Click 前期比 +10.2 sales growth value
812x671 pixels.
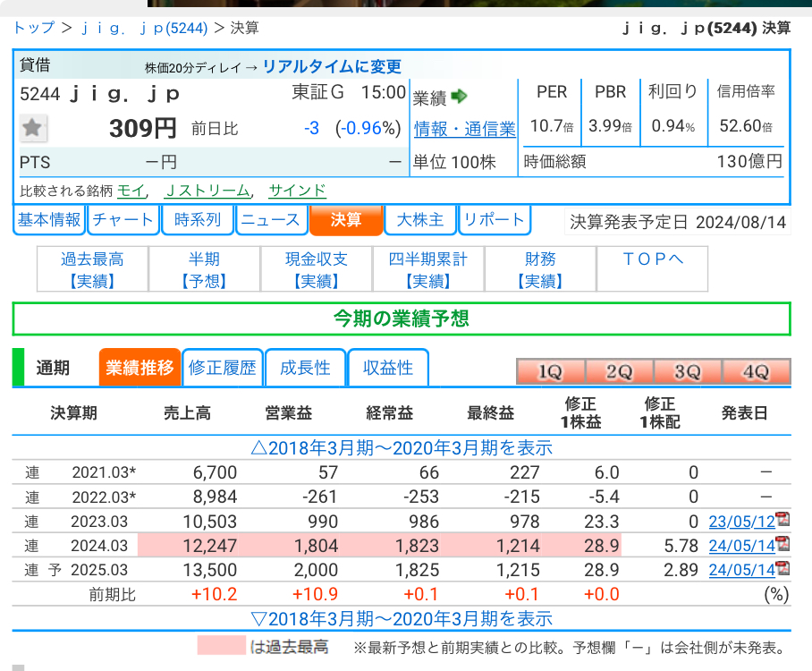point(215,594)
